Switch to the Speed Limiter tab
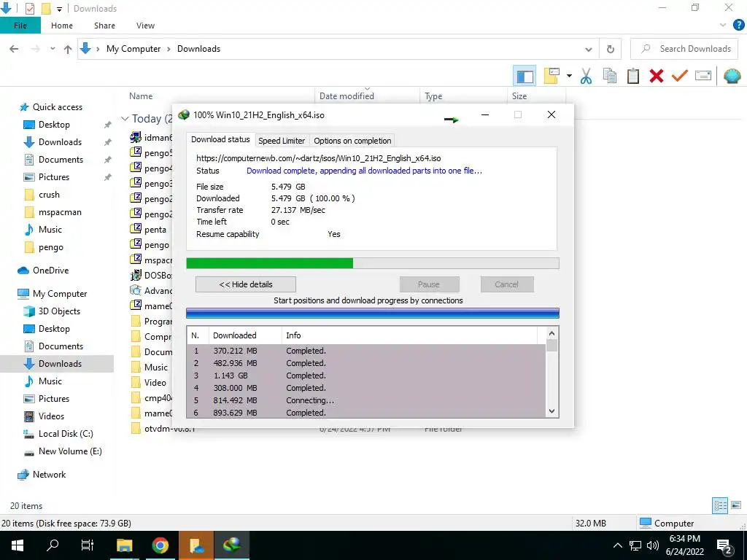 (281, 141)
